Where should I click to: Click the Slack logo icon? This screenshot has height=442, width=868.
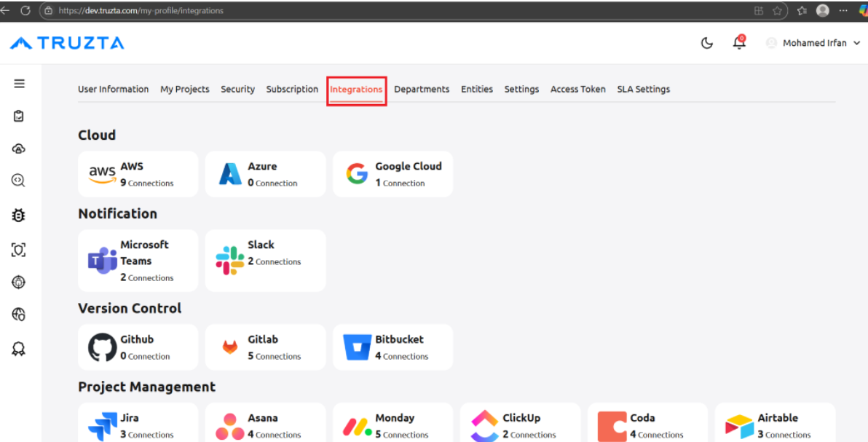[x=229, y=261]
